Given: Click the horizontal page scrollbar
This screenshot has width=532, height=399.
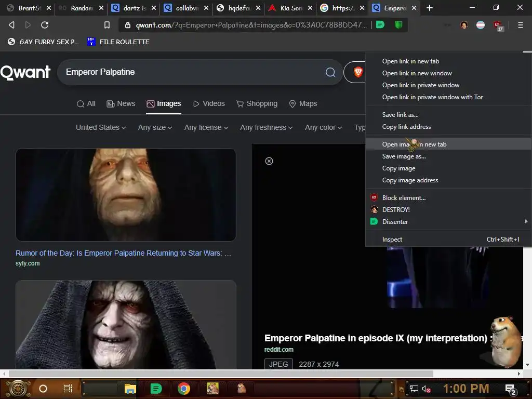Looking at the screenshot, I should click(x=221, y=374).
